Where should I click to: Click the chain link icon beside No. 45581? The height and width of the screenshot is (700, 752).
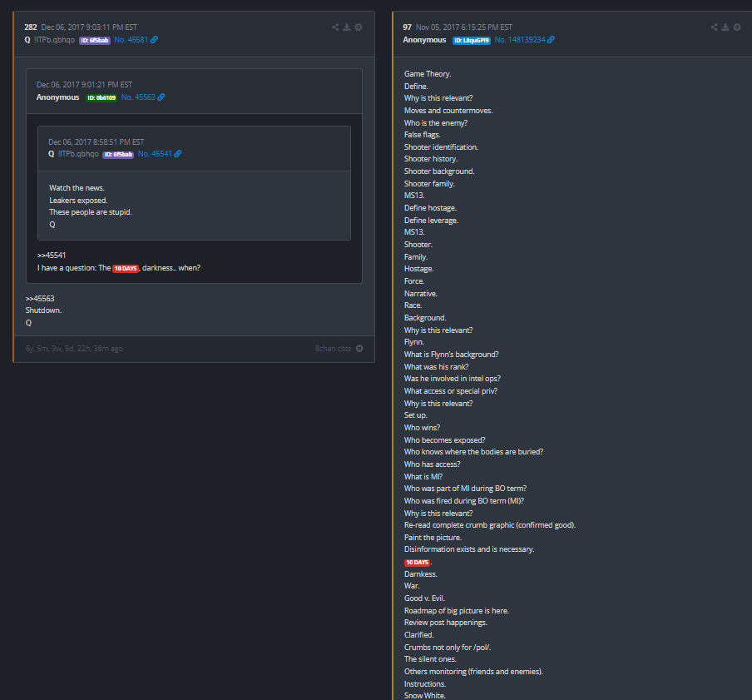[154, 40]
